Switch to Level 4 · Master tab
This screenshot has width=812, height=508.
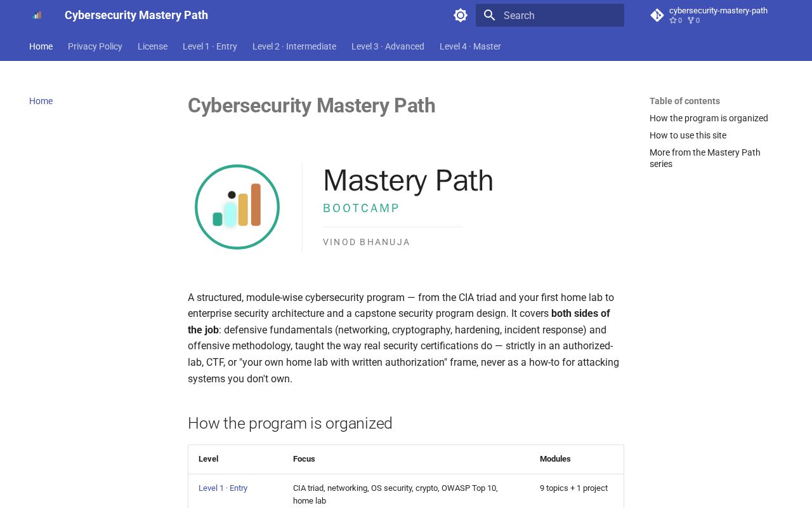[x=470, y=46]
